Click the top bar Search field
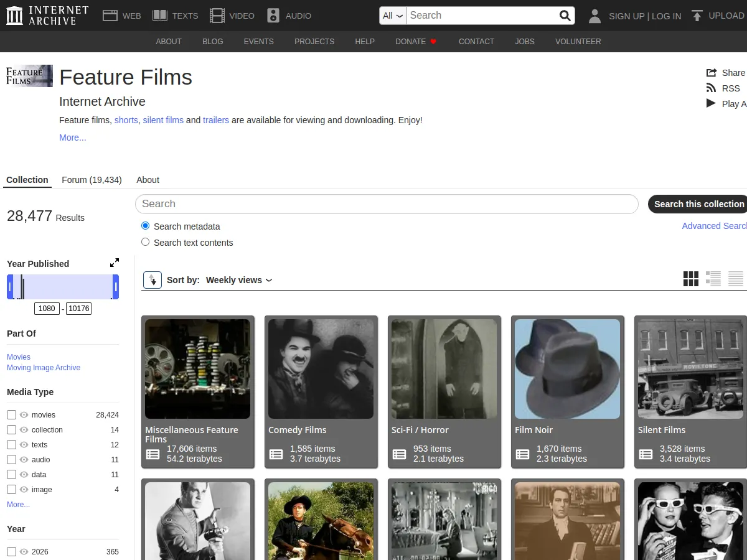The width and height of the screenshot is (747, 560). tap(483, 16)
